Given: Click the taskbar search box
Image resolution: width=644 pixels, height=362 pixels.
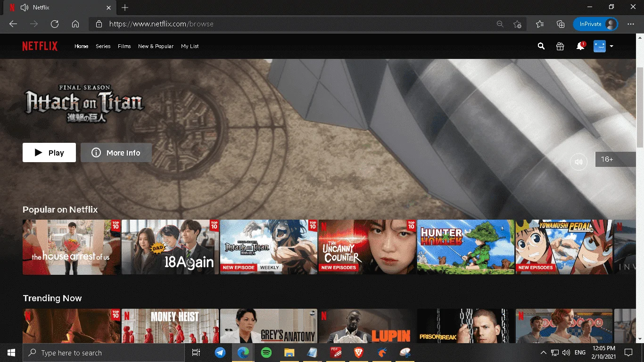Looking at the screenshot, I should pyautogui.click(x=104, y=353).
